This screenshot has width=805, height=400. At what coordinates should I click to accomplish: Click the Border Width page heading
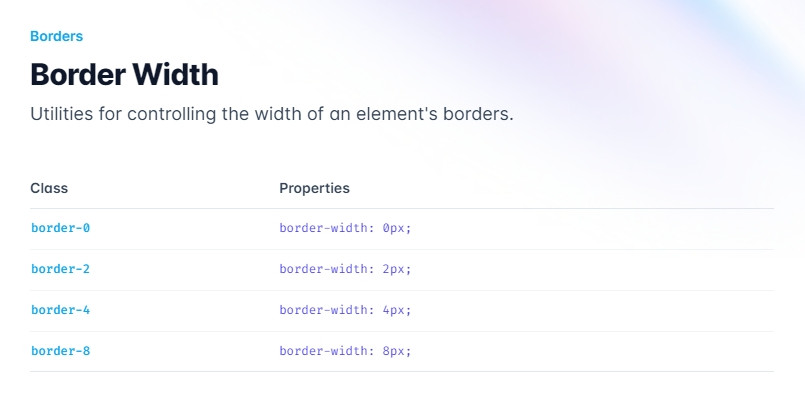click(124, 74)
